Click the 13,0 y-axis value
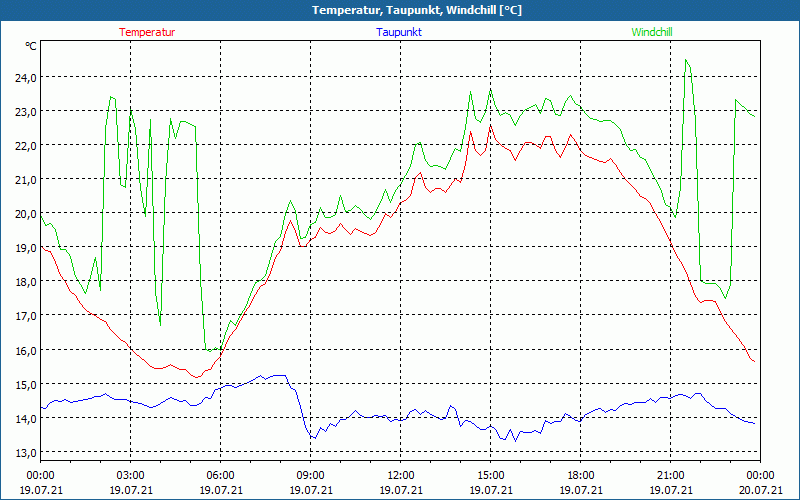800x500 pixels. coord(26,453)
